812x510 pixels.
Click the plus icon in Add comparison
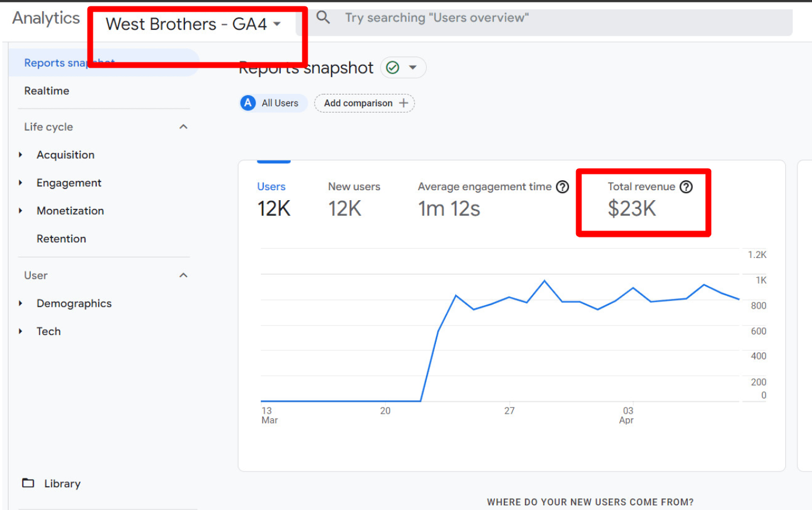click(403, 103)
